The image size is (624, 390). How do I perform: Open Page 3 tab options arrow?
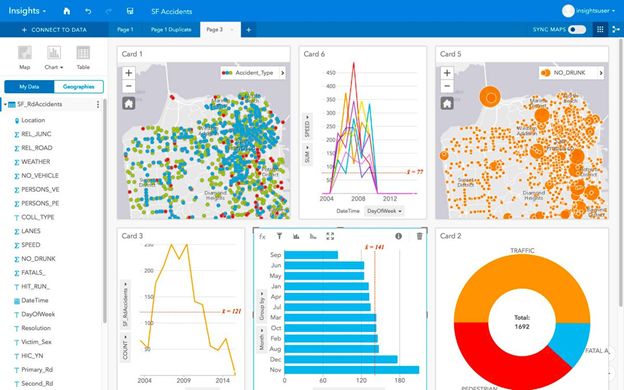[x=232, y=30]
